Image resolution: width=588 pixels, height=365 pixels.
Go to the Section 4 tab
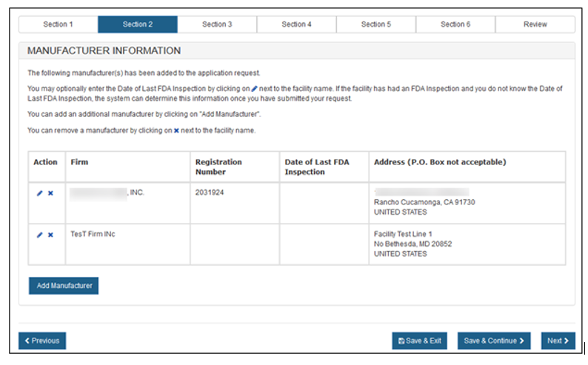click(297, 24)
